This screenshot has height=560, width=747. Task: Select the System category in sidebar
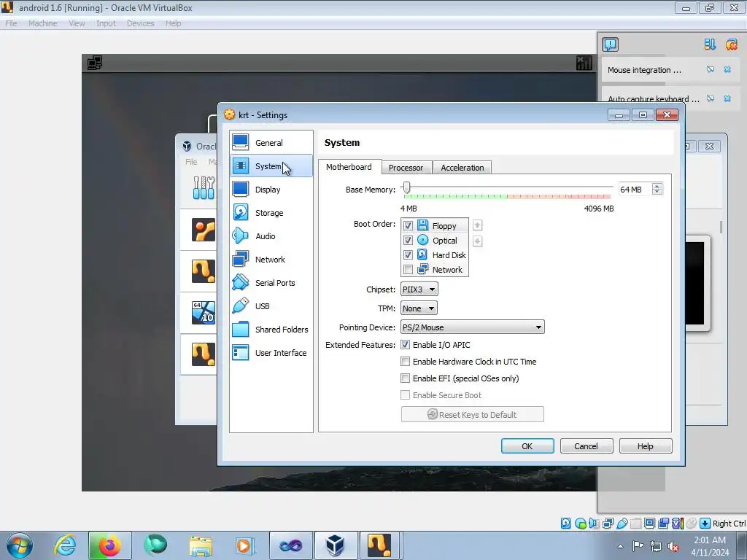pyautogui.click(x=271, y=166)
